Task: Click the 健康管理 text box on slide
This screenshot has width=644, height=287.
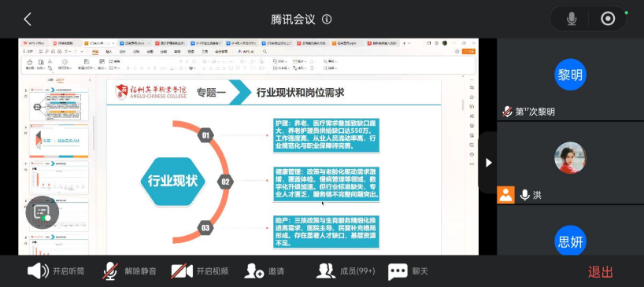Action: tap(326, 184)
